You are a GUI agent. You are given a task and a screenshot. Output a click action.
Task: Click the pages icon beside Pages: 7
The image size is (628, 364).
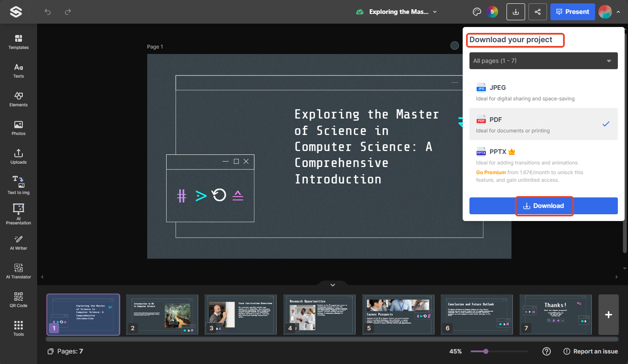pyautogui.click(x=51, y=351)
